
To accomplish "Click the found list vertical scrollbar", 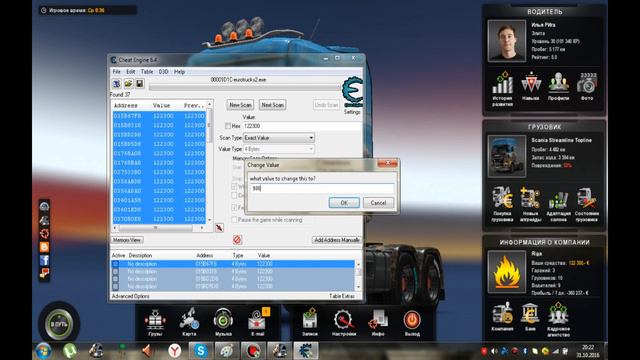I will [210, 162].
